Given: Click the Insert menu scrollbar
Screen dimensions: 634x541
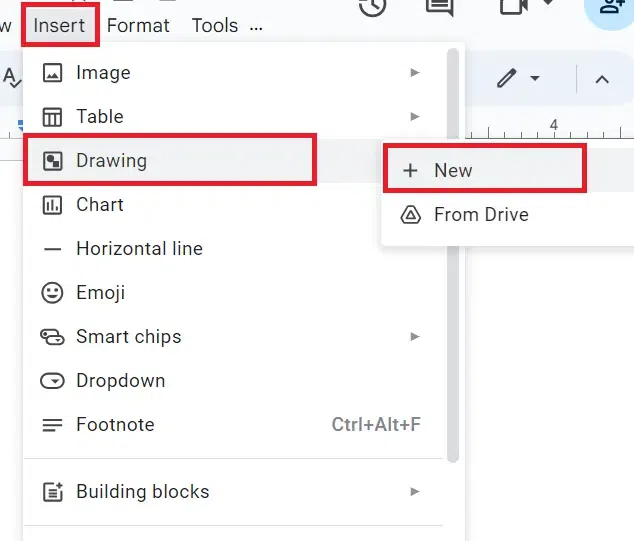Looking at the screenshot, I should pos(453,250).
